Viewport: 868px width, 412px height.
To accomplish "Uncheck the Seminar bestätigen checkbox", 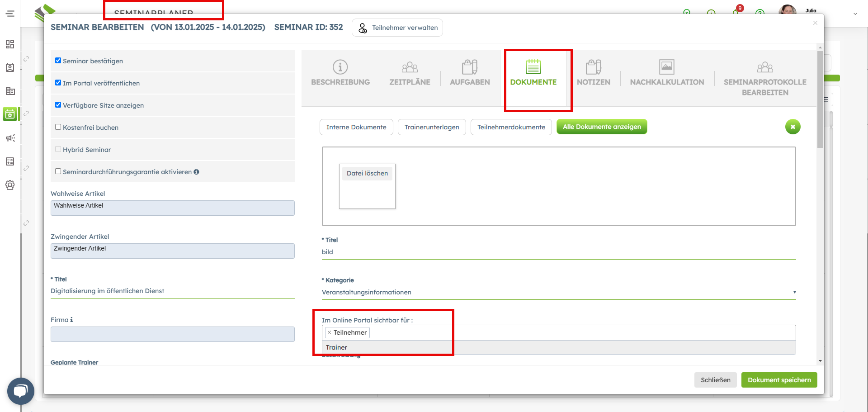I will tap(58, 61).
